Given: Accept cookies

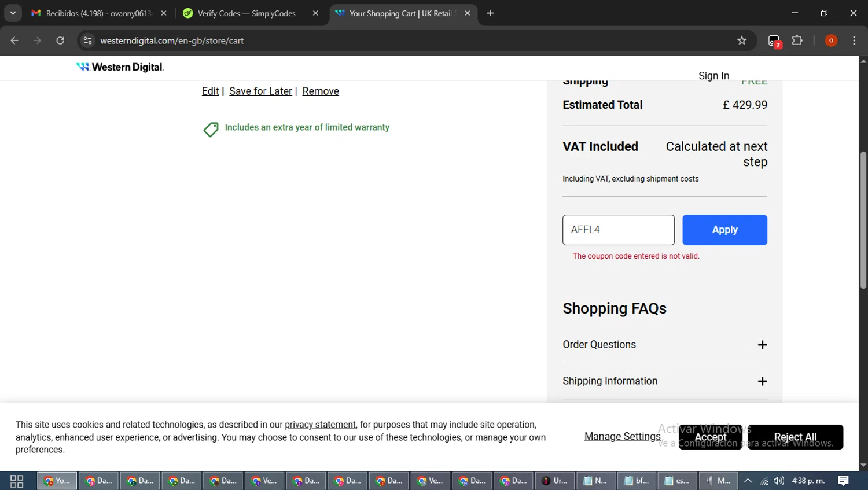Looking at the screenshot, I should point(710,437).
